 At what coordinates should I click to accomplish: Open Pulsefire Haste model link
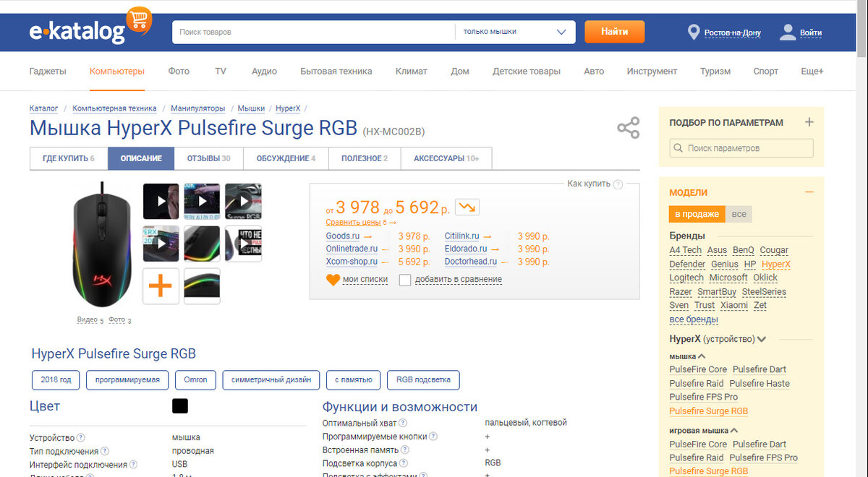759,384
